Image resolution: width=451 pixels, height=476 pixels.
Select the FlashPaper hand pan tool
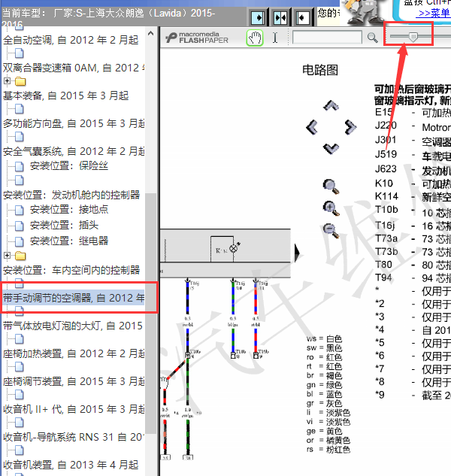(255, 38)
